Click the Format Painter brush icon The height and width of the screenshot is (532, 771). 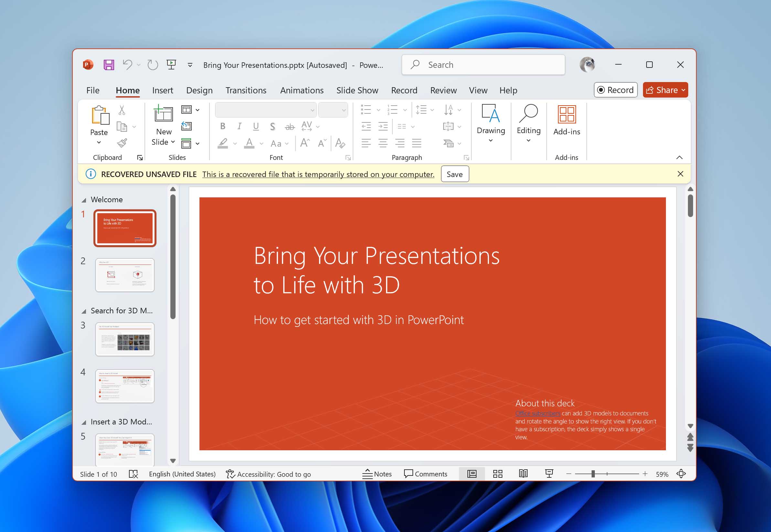[122, 143]
